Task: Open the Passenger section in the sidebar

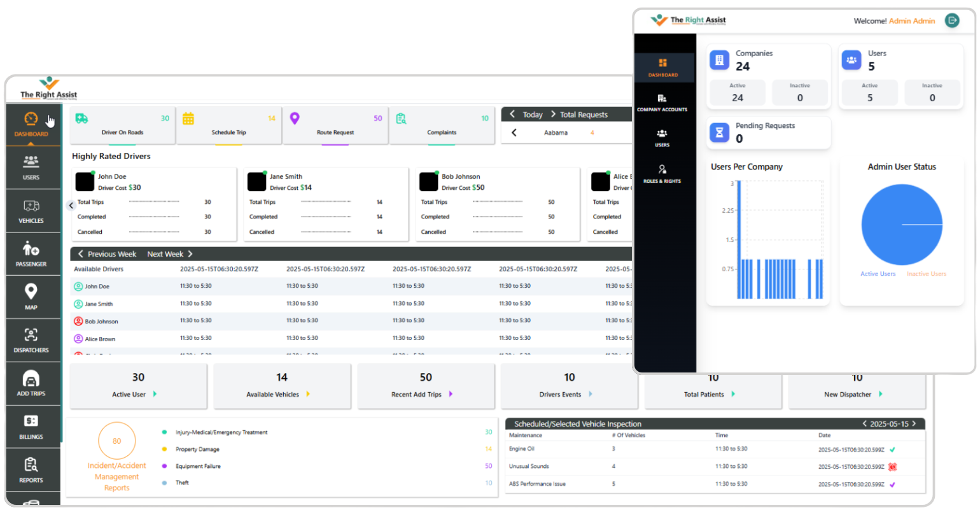Action: click(31, 254)
